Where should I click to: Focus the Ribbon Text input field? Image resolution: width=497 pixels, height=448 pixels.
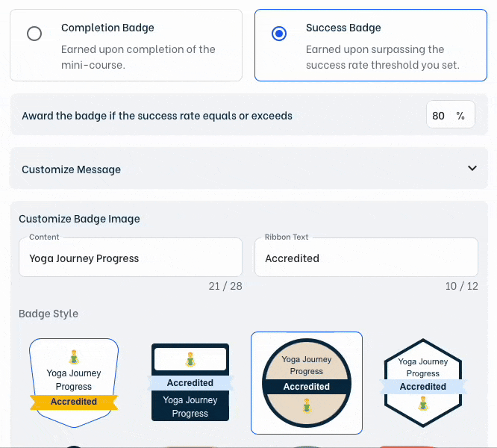tap(366, 258)
